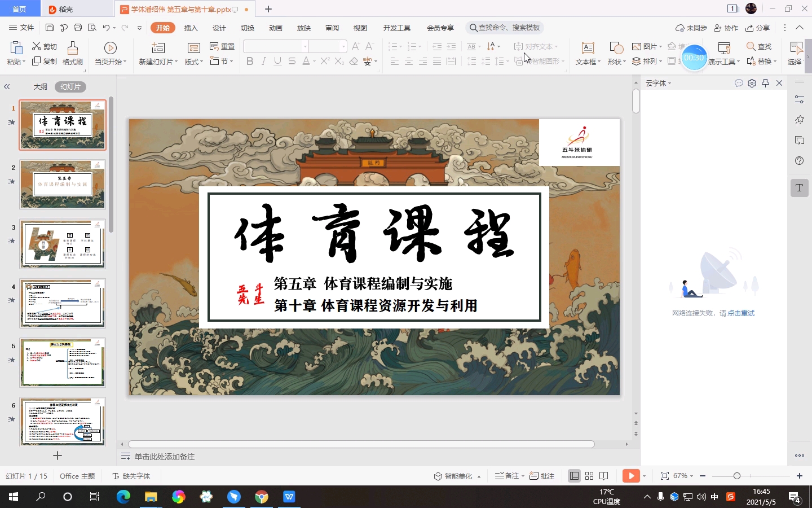This screenshot has width=812, height=508.
Task: Click the New Slide (新建幻灯片) icon
Action: point(158,48)
